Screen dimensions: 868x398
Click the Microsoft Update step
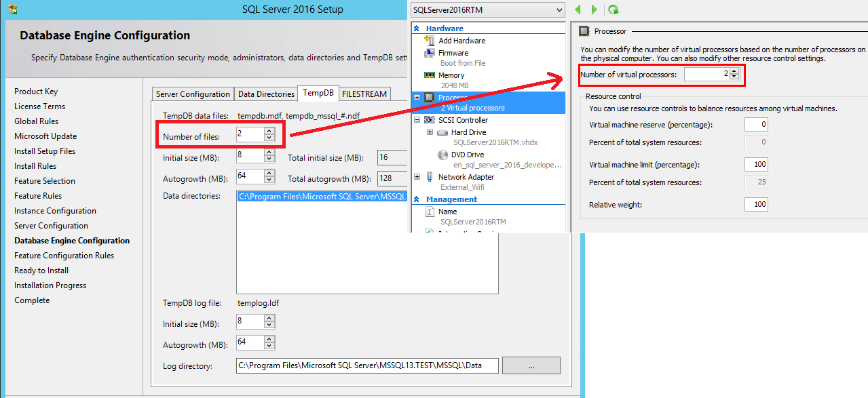pos(45,136)
